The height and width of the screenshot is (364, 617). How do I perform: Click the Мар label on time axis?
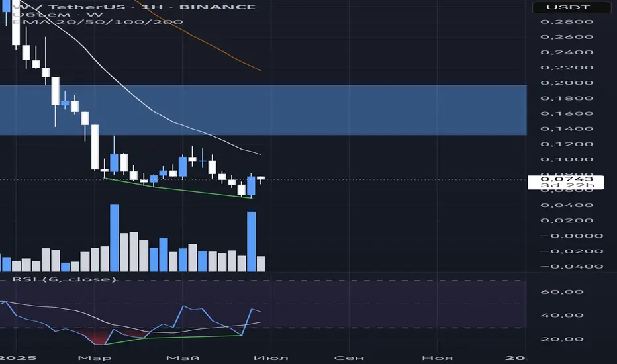tap(95, 358)
